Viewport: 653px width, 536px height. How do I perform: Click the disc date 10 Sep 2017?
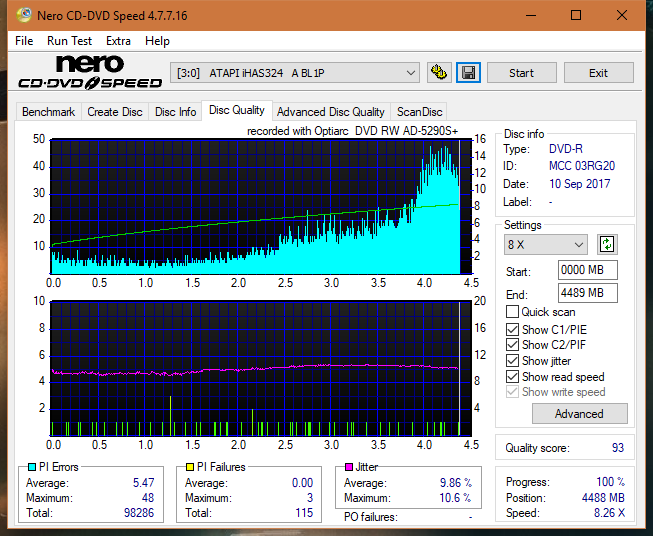coord(580,184)
